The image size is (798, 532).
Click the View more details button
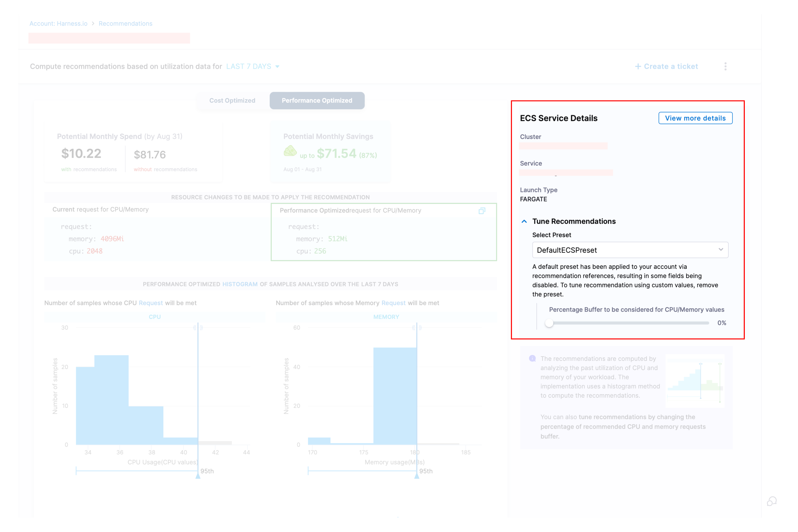[x=695, y=118]
